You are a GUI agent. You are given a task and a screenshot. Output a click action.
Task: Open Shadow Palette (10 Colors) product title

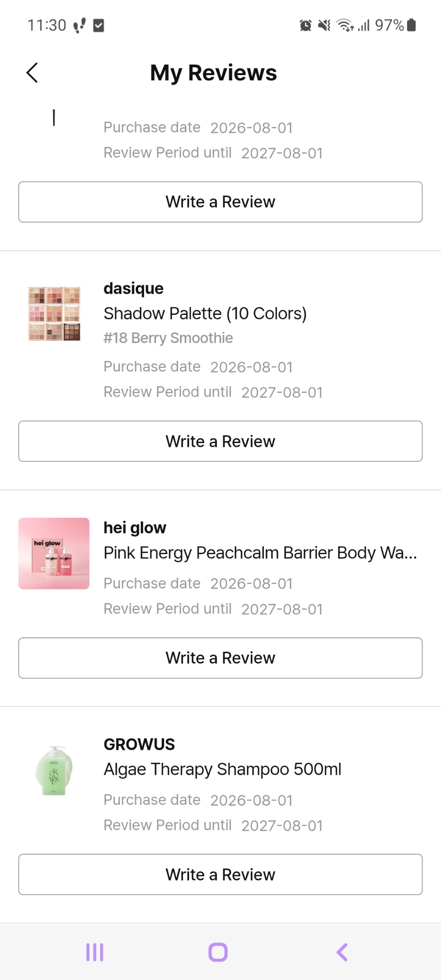pyautogui.click(x=205, y=313)
